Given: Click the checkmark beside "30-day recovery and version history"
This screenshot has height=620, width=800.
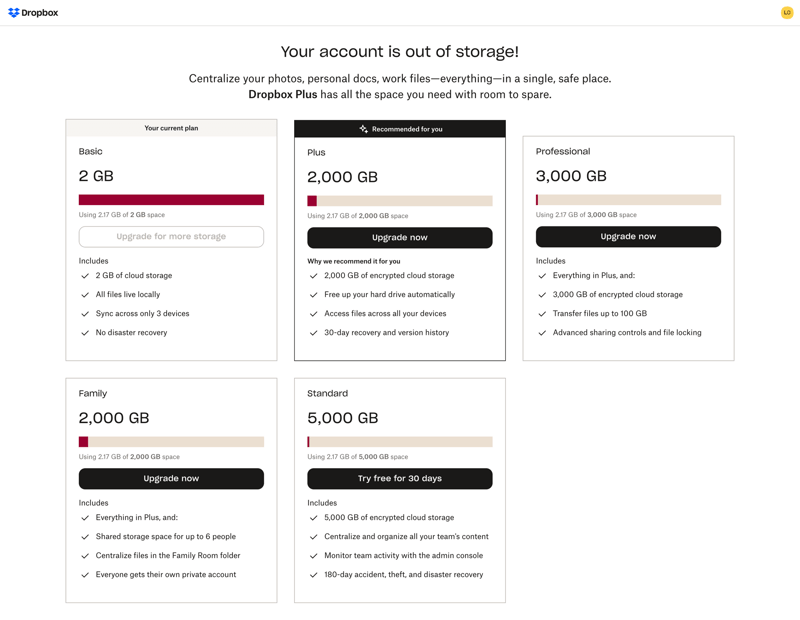Looking at the screenshot, I should point(313,332).
